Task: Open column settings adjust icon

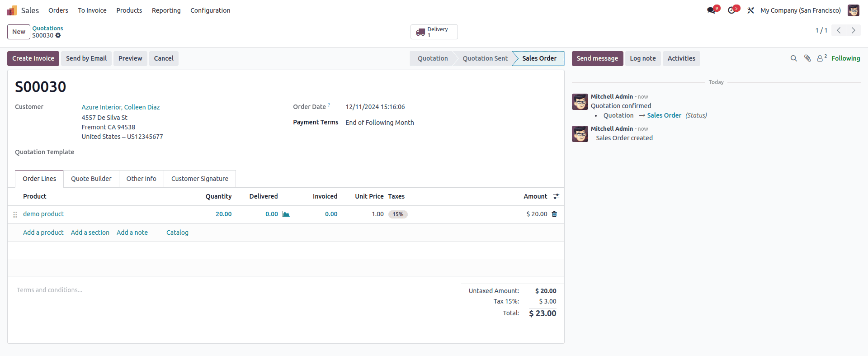Action: click(556, 196)
